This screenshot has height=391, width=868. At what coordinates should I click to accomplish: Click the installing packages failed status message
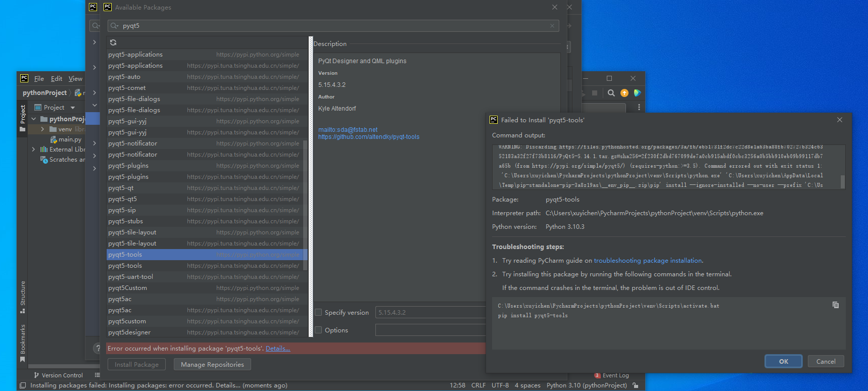point(159,385)
